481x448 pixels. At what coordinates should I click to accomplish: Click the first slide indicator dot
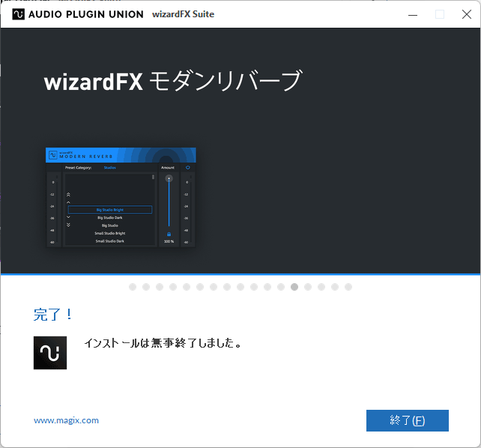[x=133, y=287]
